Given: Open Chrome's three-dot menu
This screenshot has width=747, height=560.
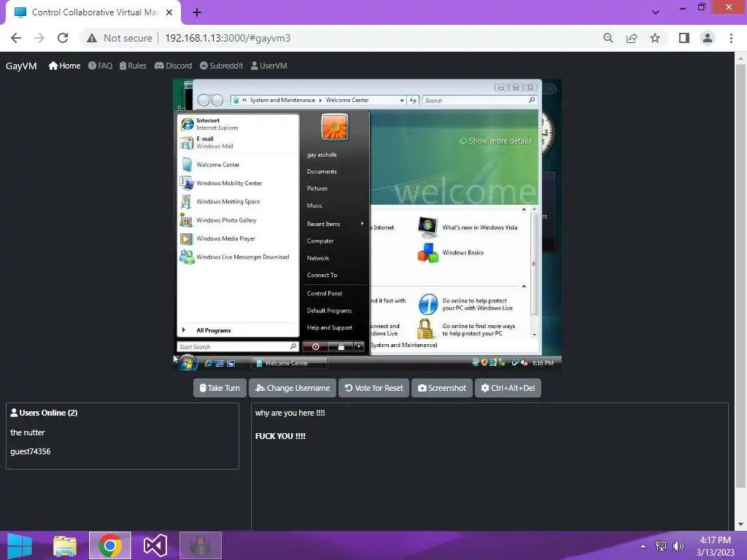Looking at the screenshot, I should click(731, 38).
